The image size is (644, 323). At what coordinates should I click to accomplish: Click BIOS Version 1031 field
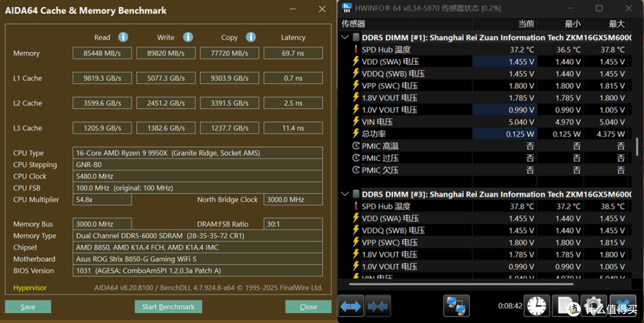tap(197, 271)
